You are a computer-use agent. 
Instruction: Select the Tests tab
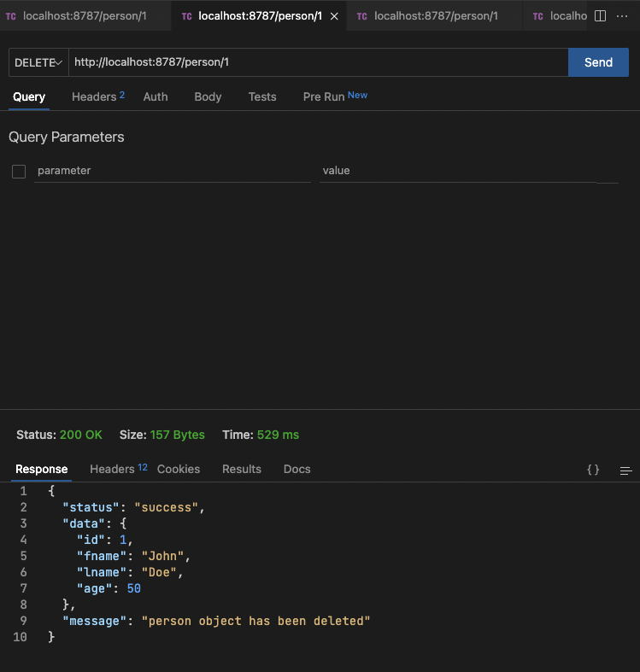click(262, 96)
